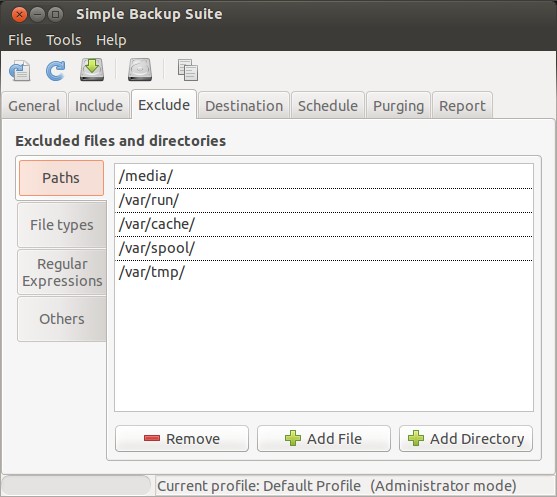
Task: Click the green plus Add Directory icon
Action: (x=416, y=438)
